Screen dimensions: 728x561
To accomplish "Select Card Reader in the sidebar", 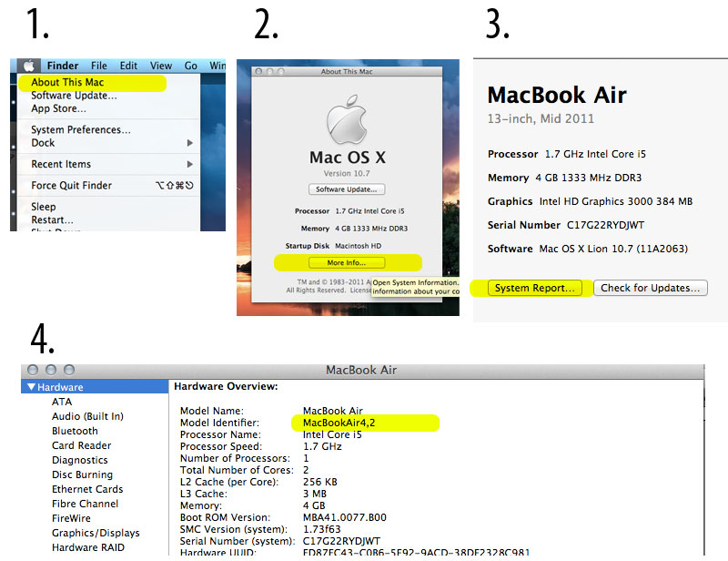I will [82, 445].
